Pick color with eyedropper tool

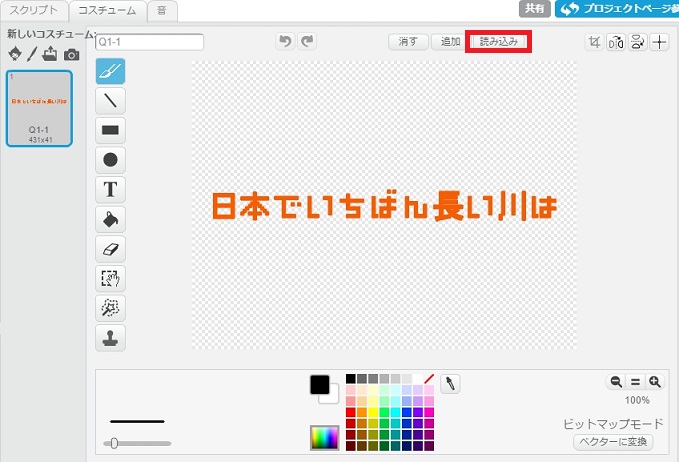[450, 384]
